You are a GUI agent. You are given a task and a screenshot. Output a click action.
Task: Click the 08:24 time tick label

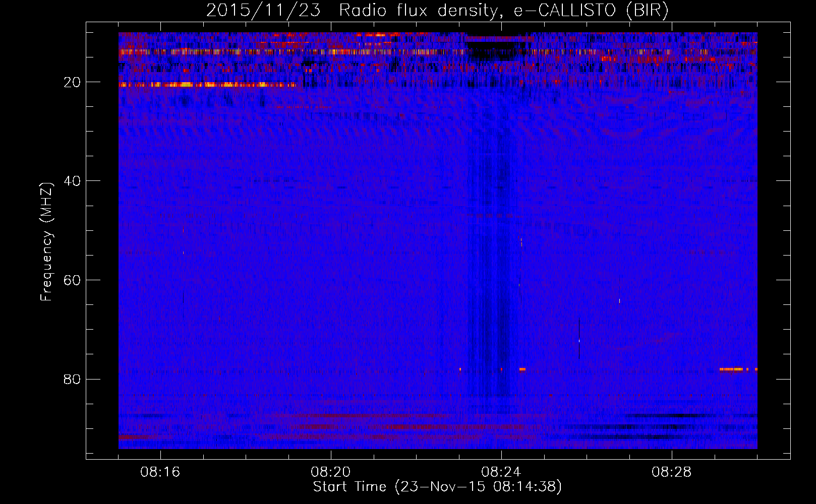pyautogui.click(x=501, y=472)
